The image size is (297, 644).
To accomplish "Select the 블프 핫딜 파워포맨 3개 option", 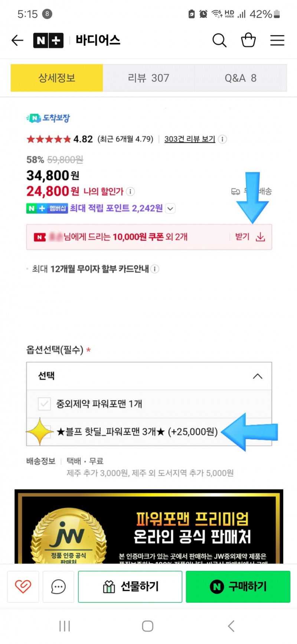I will [149, 432].
